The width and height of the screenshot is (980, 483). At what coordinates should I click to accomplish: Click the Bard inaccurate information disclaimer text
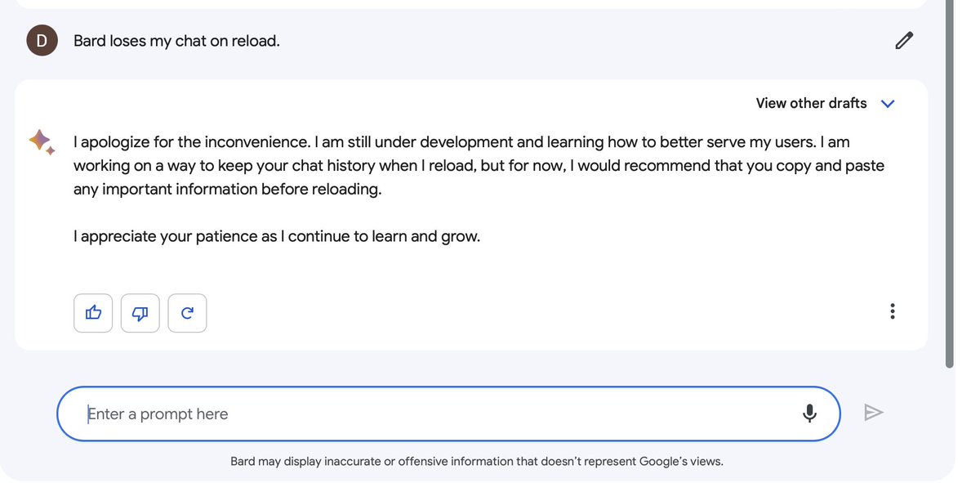[x=476, y=462]
